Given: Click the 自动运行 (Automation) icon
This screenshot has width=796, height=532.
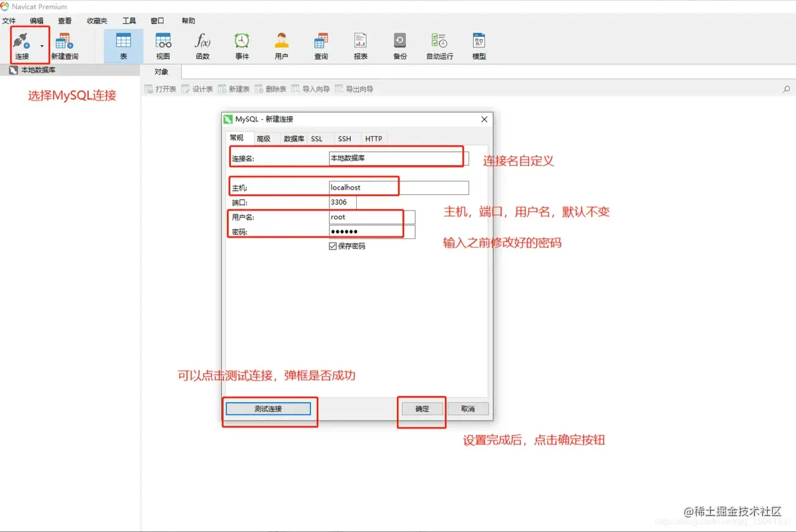Looking at the screenshot, I should click(439, 44).
